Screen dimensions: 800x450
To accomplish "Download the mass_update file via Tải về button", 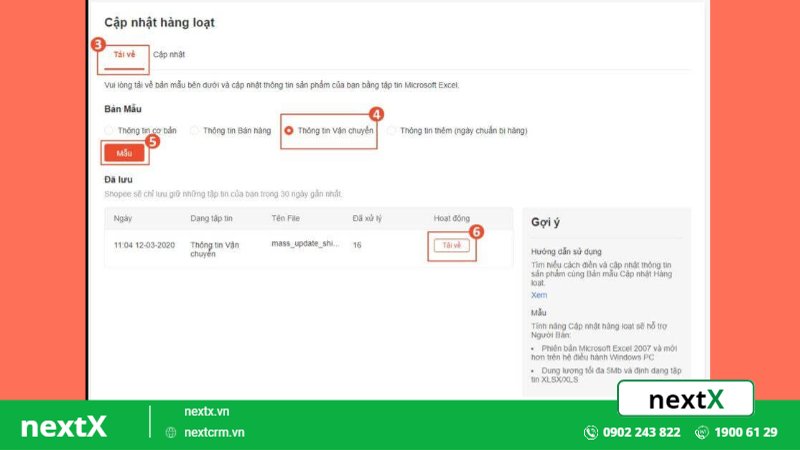I will pyautogui.click(x=452, y=245).
